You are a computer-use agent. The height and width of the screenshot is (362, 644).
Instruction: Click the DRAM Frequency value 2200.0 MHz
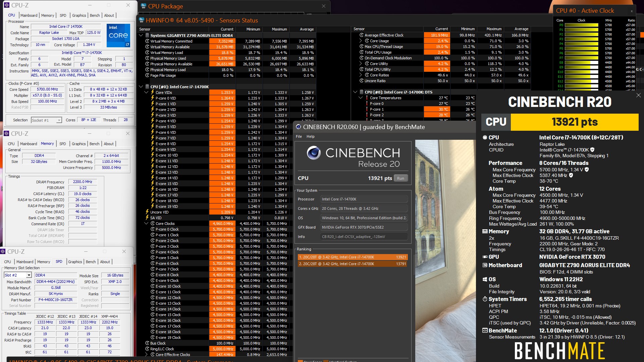[x=83, y=182]
